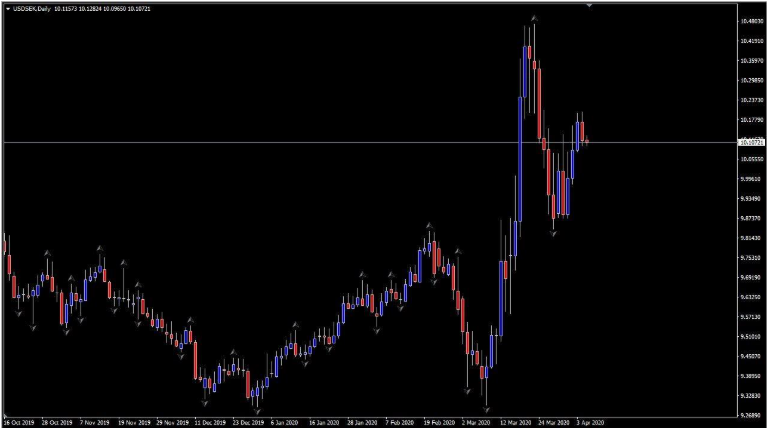Click the 16 Oct 2019 date label on the time axis
The image size is (767, 428).
tap(19, 422)
